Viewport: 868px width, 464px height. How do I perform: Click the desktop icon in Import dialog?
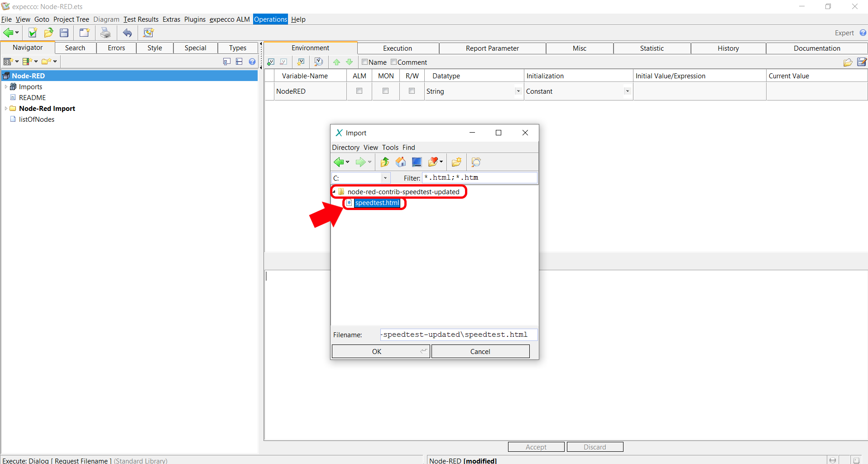click(417, 162)
